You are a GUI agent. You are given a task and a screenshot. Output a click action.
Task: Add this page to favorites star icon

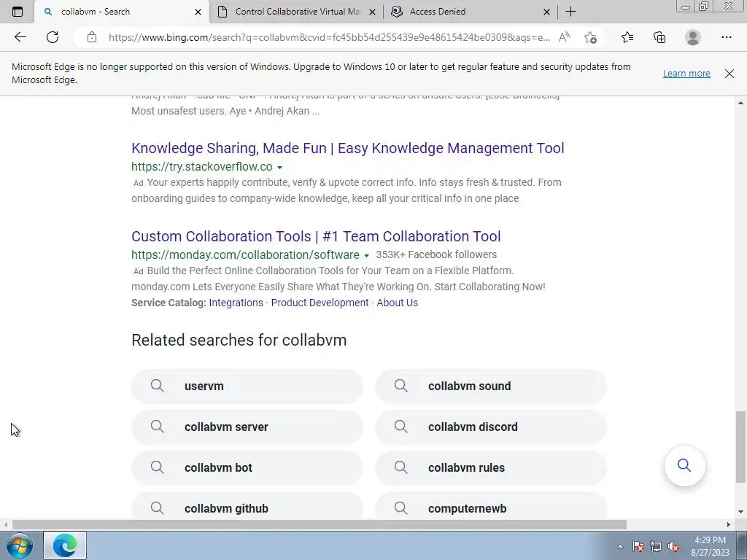590,37
